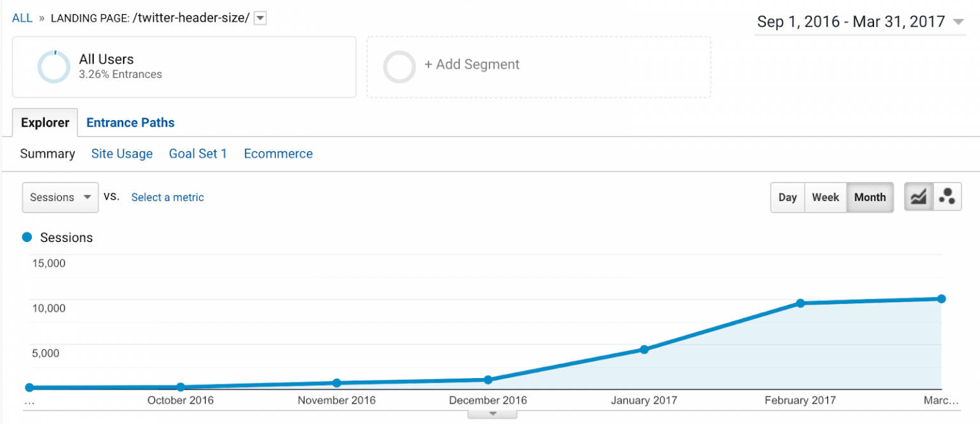This screenshot has height=424, width=980.
Task: Click Select a metric to compare
Action: pyautogui.click(x=167, y=197)
